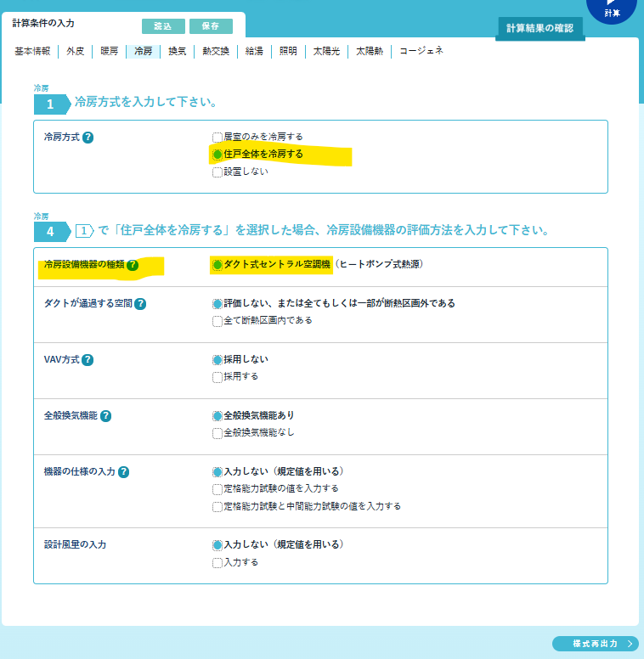Image resolution: width=644 pixels, height=659 pixels.
Task: Click the 保存 button
Action: [211, 26]
